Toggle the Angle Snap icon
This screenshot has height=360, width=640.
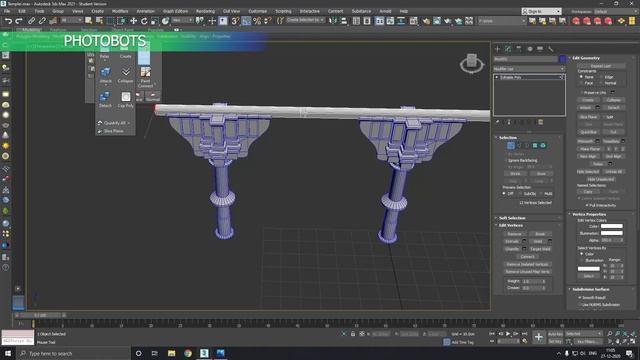coord(246,20)
